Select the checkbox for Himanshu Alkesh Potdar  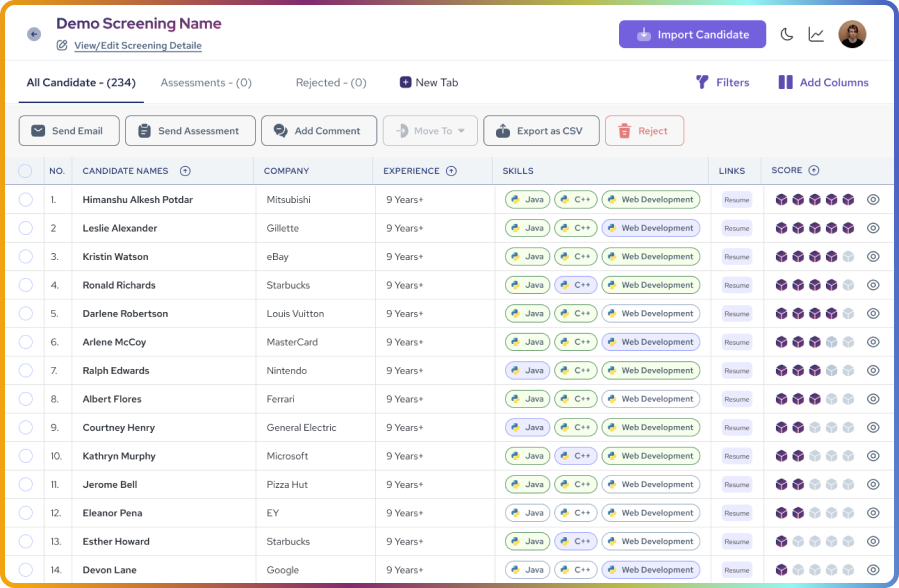[25, 199]
